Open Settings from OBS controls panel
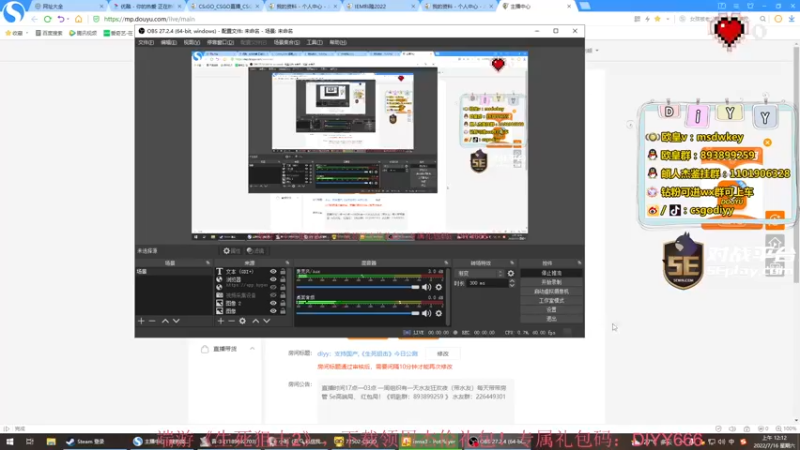Image resolution: width=800 pixels, height=450 pixels. (x=552, y=310)
